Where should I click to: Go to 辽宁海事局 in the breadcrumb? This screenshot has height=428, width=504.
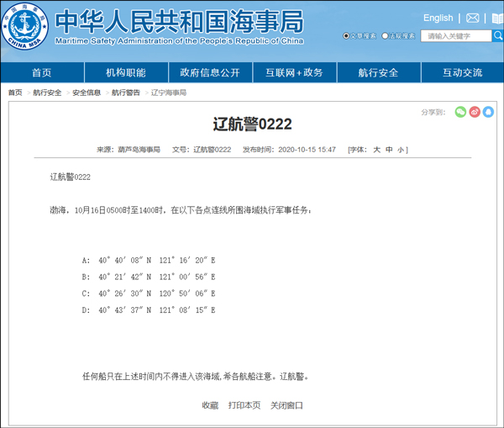[169, 92]
